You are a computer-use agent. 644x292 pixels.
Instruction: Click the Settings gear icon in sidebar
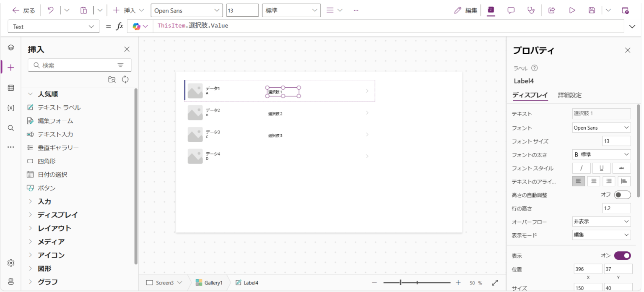pos(11,263)
